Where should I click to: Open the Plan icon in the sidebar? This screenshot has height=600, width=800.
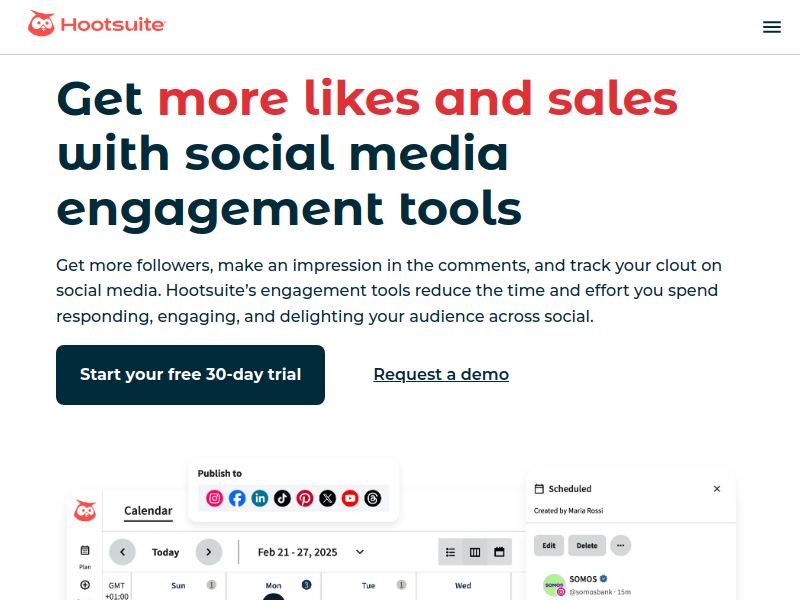[85, 551]
